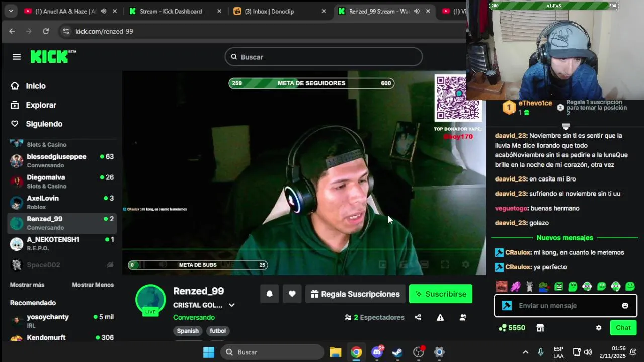This screenshot has height=362, width=644.
Task: Click Mostrar Menos in sidebar
Action: click(x=93, y=285)
